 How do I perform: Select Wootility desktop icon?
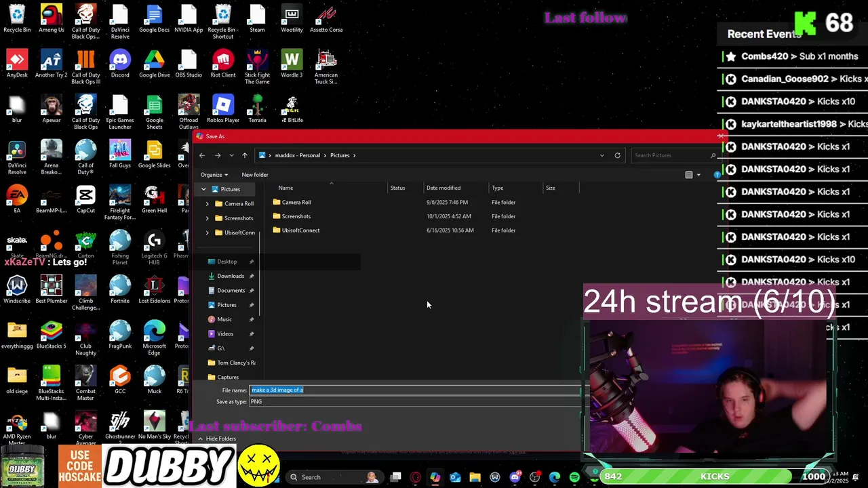click(292, 18)
